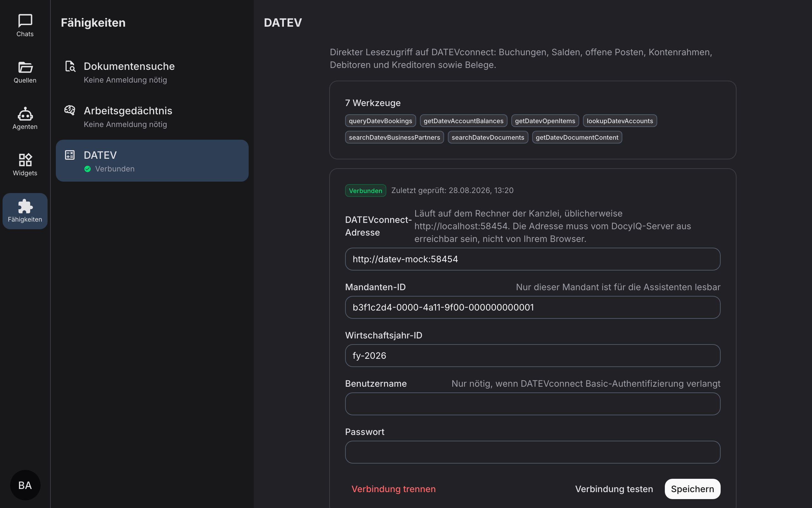Click the Passwort field label

(365, 432)
